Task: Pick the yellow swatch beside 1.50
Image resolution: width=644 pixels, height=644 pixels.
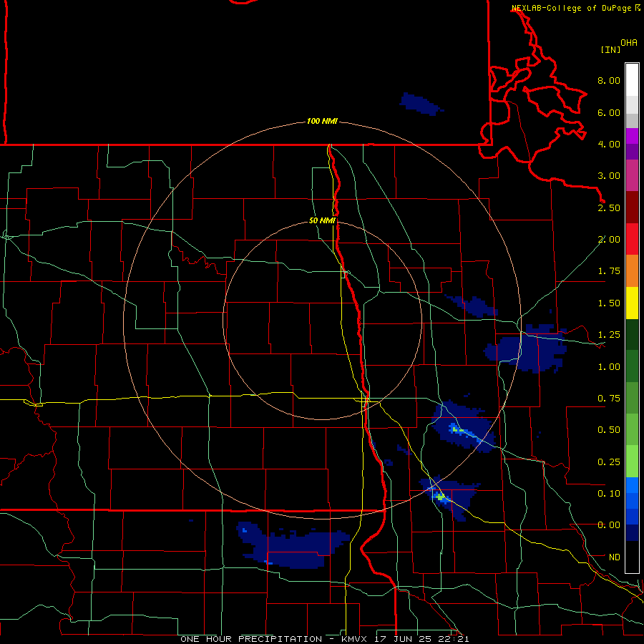Action: tap(632, 303)
